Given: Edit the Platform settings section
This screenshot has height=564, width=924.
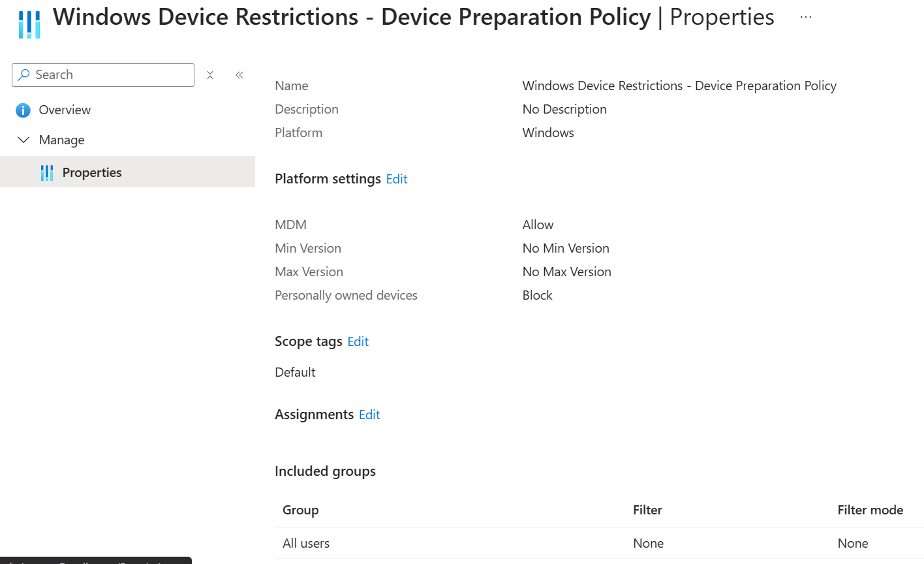Looking at the screenshot, I should click(x=396, y=178).
